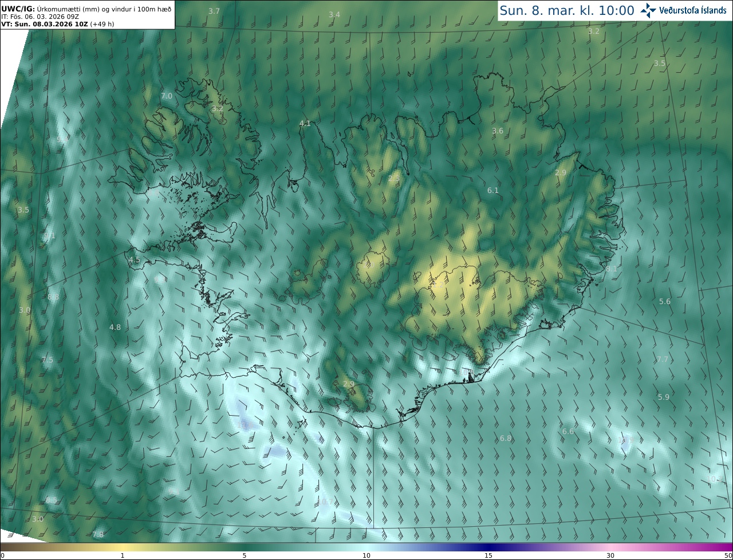Click the 6.1 value on the map
This screenshot has height=560, width=733.
point(493,191)
